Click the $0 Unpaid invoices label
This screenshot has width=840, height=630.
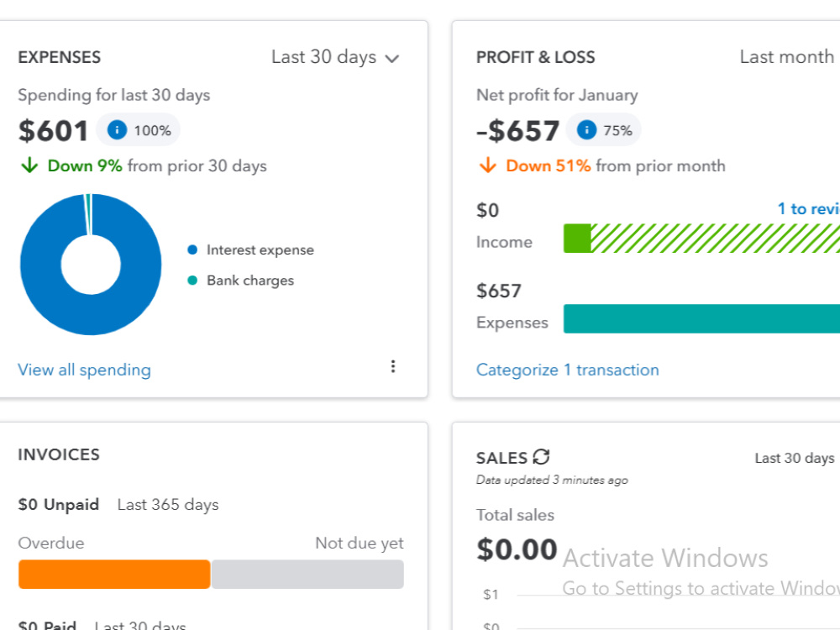tap(59, 505)
